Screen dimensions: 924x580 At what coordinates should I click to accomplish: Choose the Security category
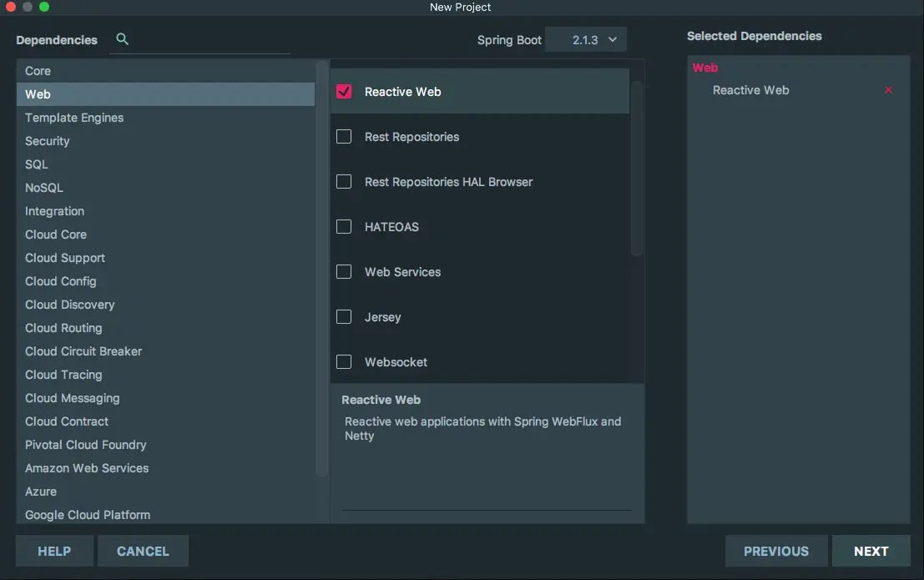(165, 141)
